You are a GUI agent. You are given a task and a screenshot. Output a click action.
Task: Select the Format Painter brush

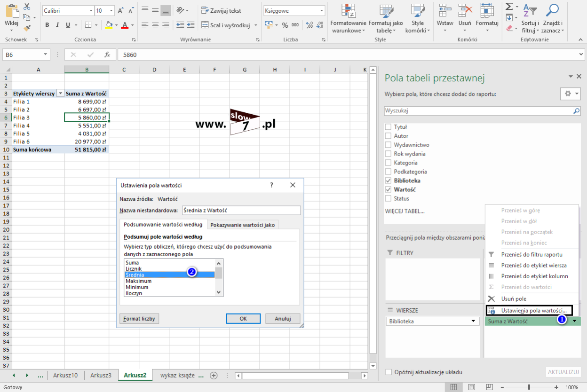point(26,27)
